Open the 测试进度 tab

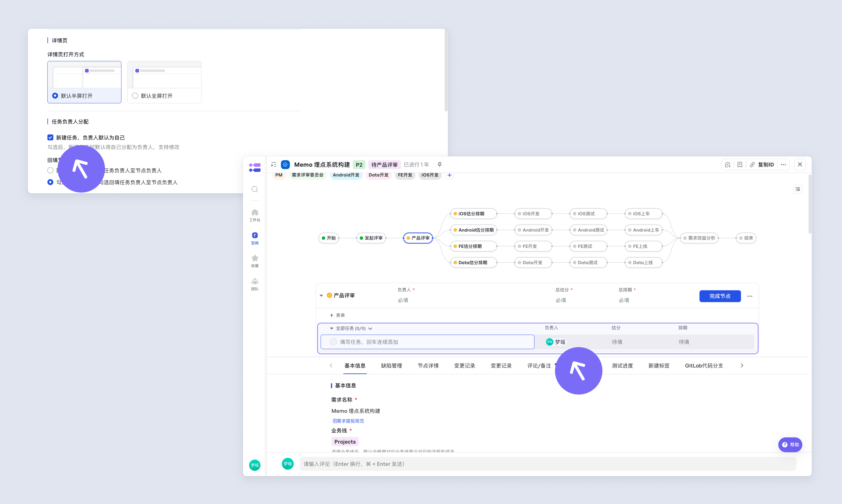click(622, 366)
